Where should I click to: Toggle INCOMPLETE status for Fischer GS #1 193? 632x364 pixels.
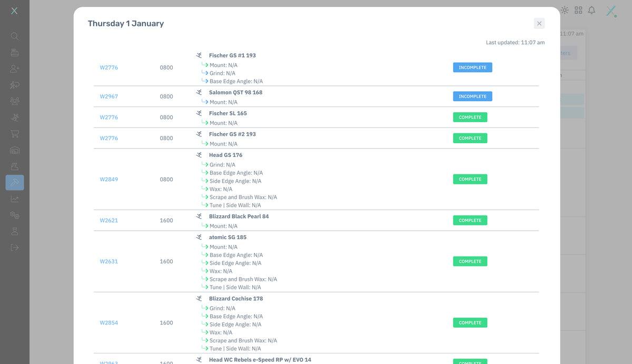coord(472,67)
